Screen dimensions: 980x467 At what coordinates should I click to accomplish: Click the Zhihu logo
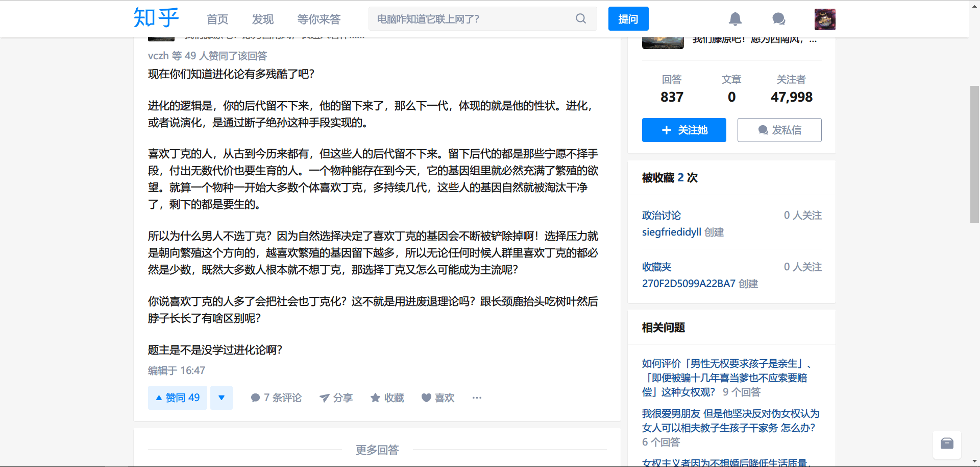pyautogui.click(x=156, y=18)
